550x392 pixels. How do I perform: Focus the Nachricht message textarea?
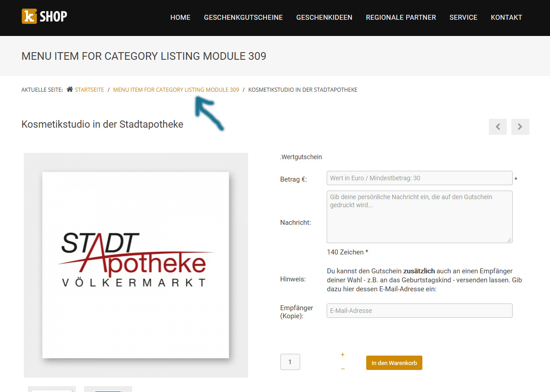pyautogui.click(x=420, y=217)
